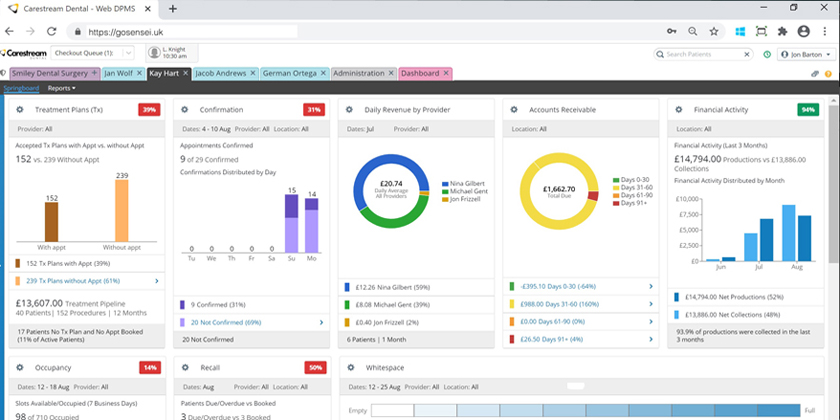Viewport: 840px width, 420px height.
Task: Open Accounts Receivable card settings gear
Action: click(514, 110)
